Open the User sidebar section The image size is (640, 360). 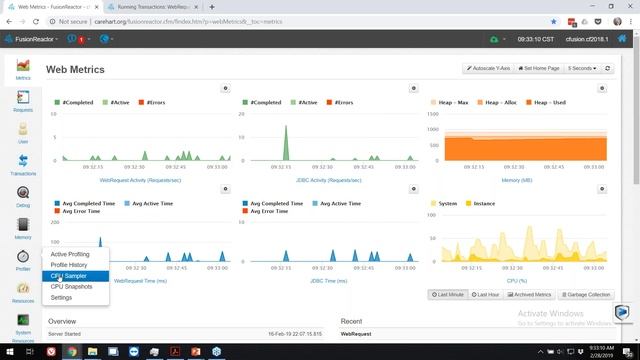pyautogui.click(x=23, y=133)
